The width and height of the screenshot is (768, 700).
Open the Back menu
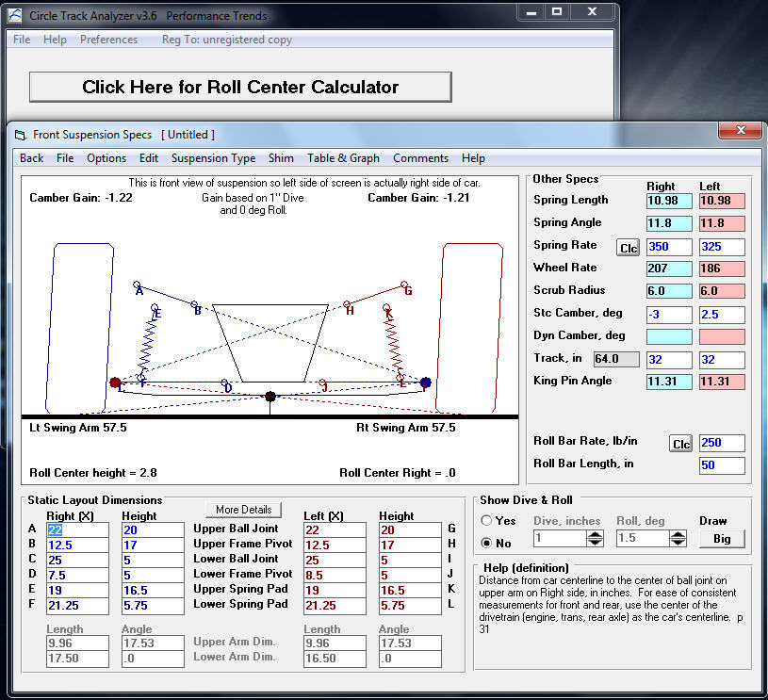click(x=31, y=158)
